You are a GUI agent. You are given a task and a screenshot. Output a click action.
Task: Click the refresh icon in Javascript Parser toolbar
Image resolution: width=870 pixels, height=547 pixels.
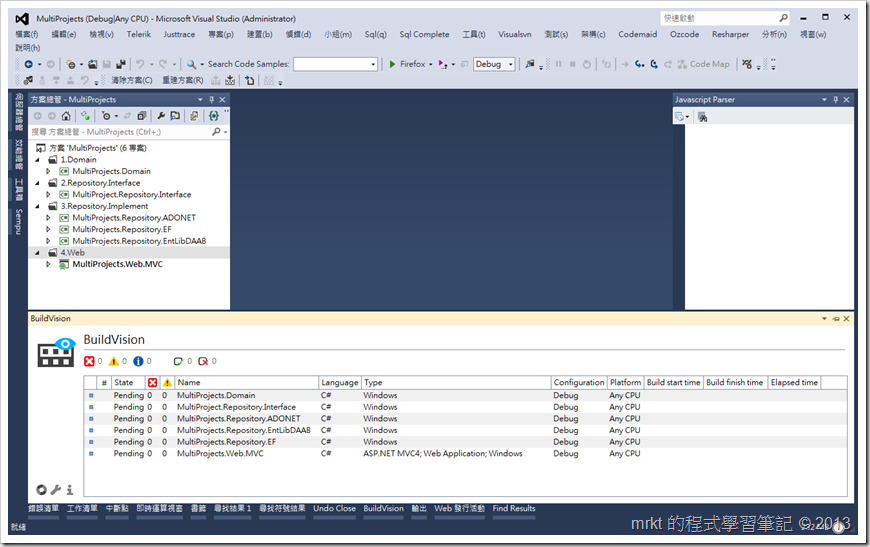679,117
